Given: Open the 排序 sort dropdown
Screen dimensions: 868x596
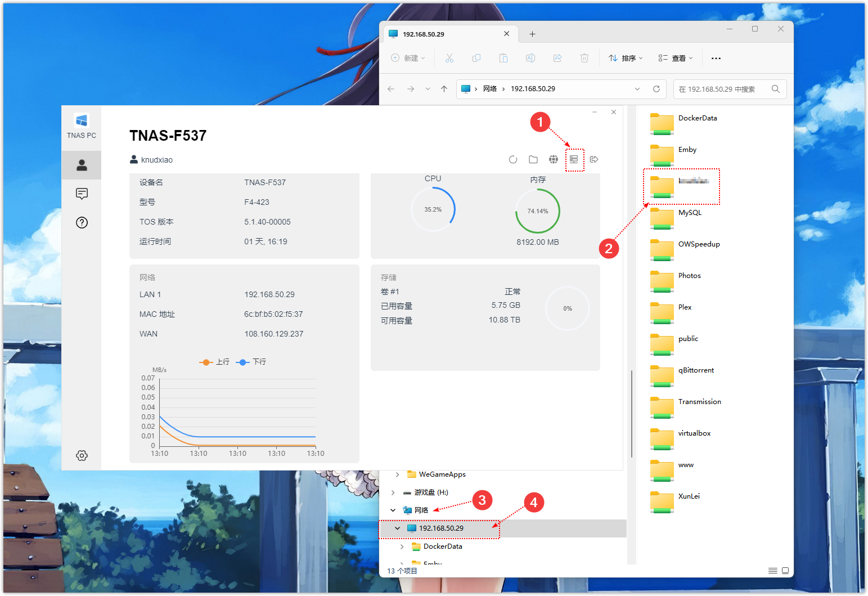Looking at the screenshot, I should pyautogui.click(x=626, y=58).
